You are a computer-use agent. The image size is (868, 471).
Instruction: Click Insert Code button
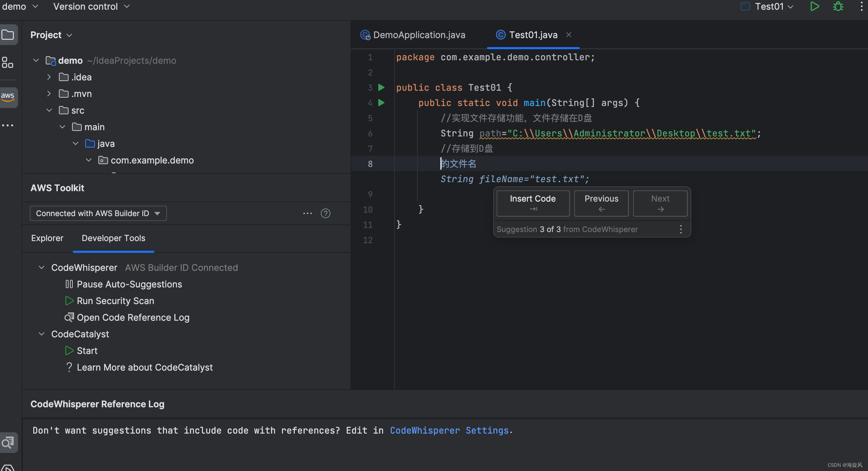point(533,204)
